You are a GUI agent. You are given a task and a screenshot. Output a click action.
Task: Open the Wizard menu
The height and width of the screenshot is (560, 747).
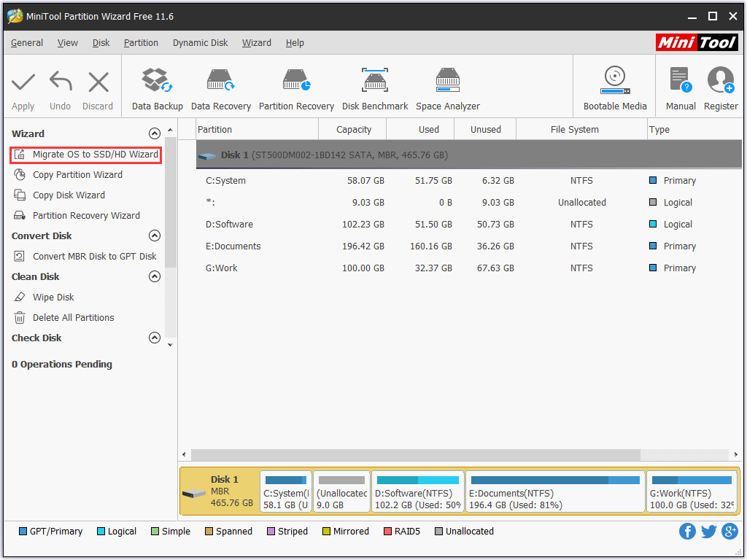(x=256, y=43)
